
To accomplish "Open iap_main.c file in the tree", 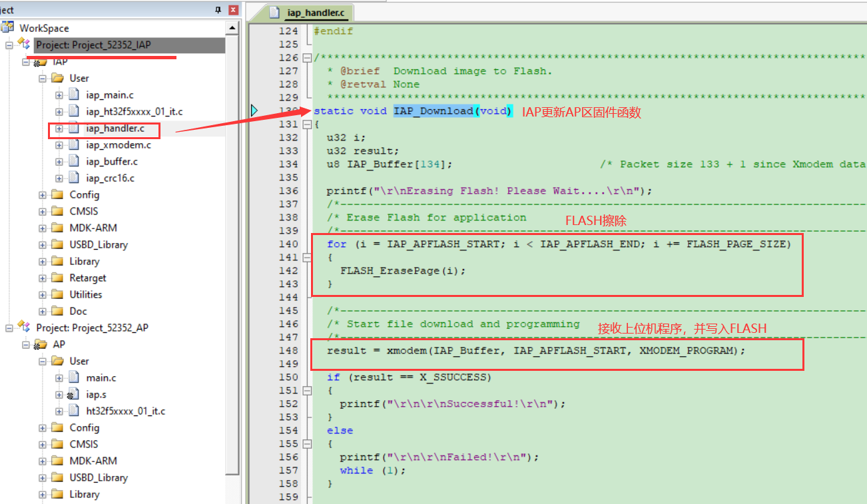I will click(109, 95).
